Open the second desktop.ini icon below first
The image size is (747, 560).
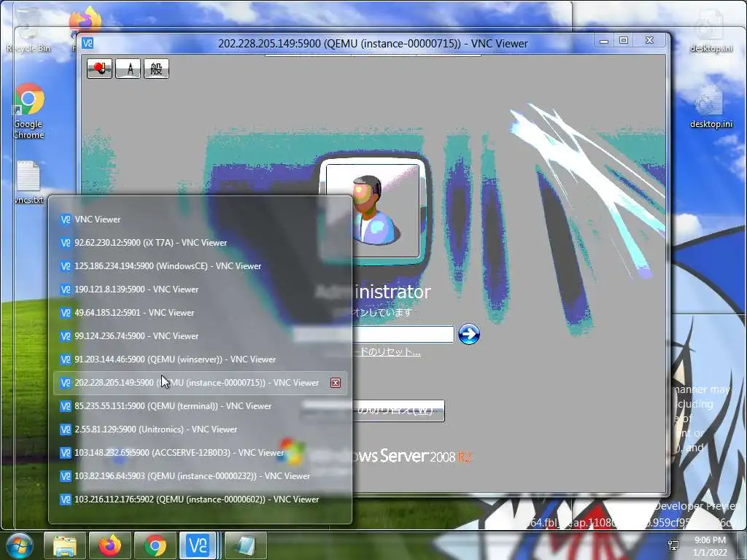(x=711, y=108)
